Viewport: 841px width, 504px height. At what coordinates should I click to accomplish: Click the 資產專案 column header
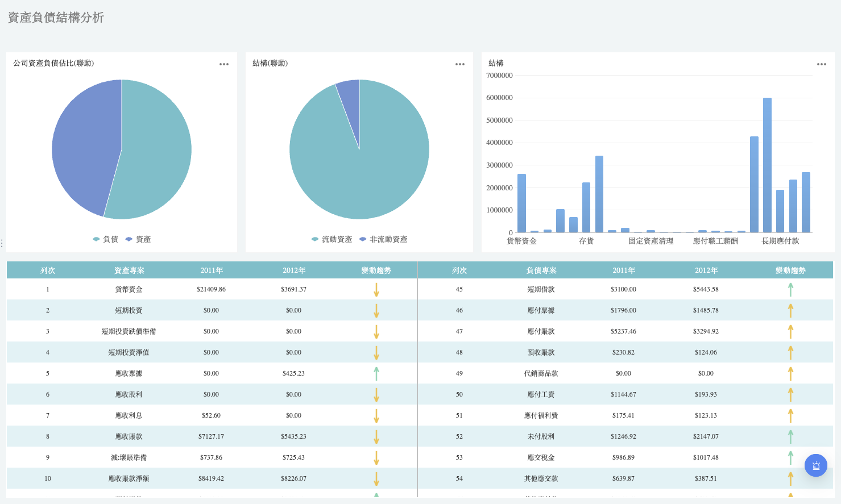129,270
